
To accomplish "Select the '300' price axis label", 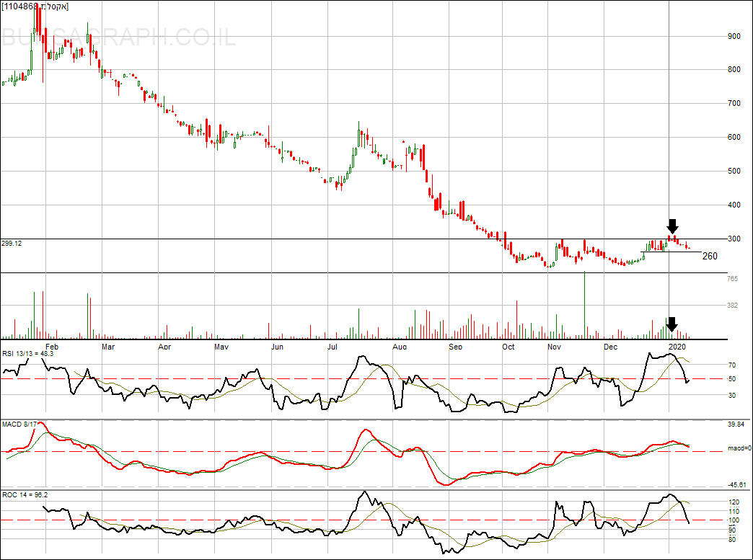I will 734,239.
